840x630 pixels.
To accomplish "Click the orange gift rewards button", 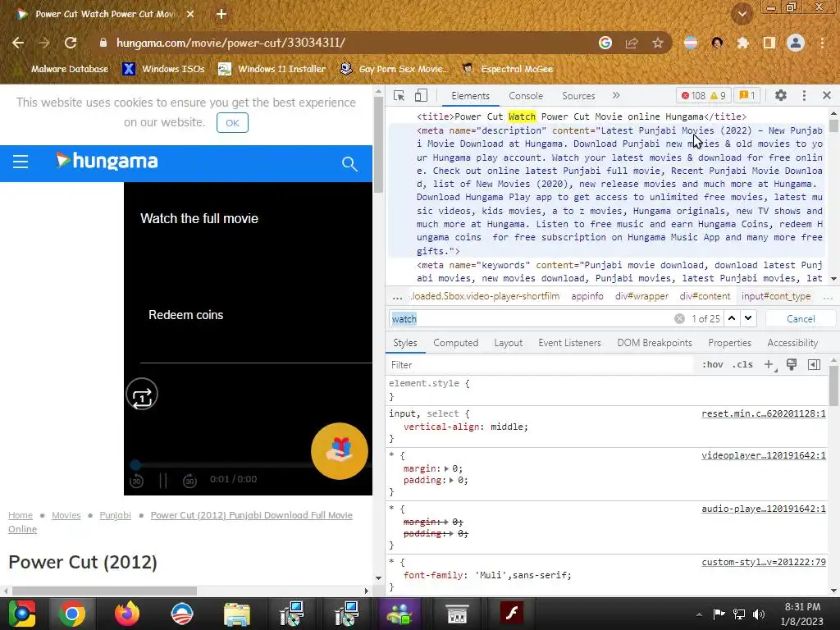I will pyautogui.click(x=339, y=451).
